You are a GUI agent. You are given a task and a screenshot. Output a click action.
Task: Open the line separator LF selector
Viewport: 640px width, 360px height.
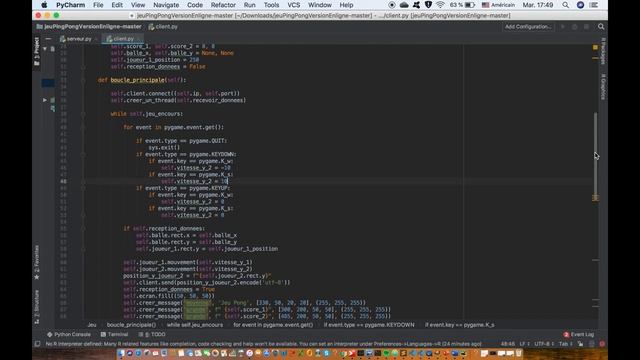pos(524,344)
